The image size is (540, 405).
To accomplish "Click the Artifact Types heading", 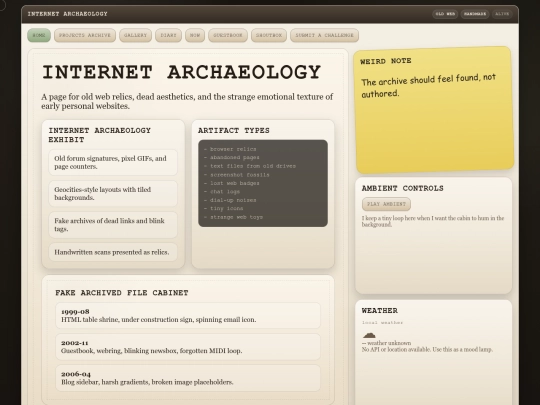I will [233, 131].
